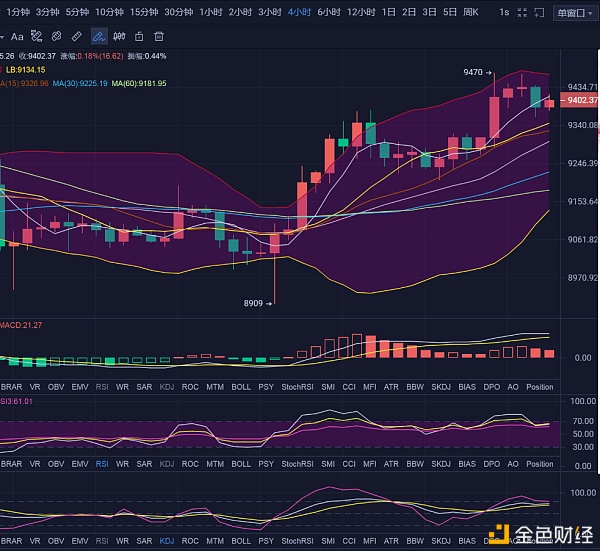Click highlighted KDJ in the lowest indicator row

point(167,541)
